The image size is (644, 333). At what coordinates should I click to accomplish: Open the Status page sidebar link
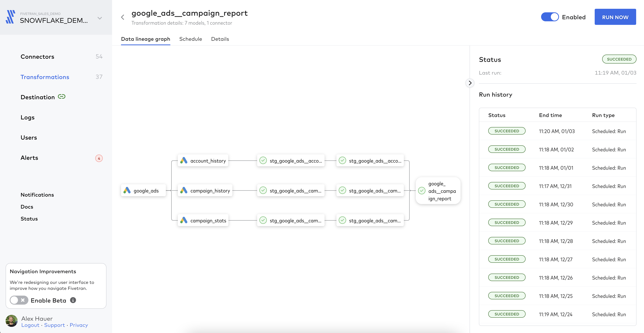click(x=29, y=219)
